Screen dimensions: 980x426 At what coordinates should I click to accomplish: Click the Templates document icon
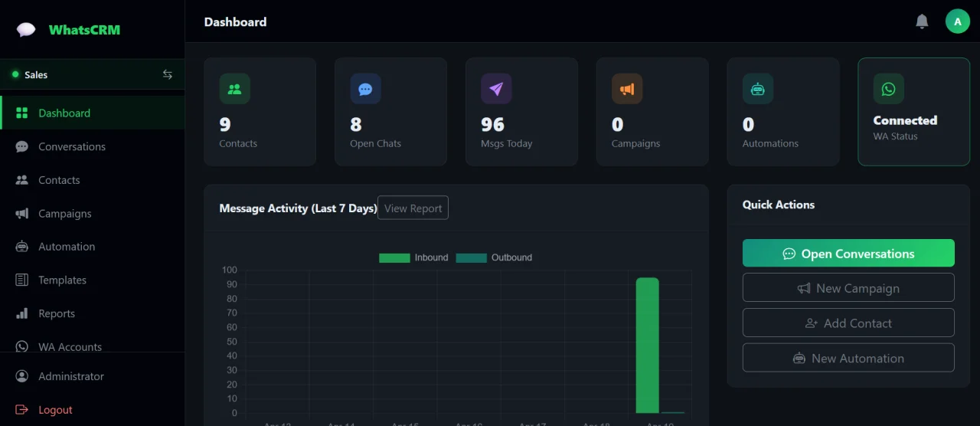coord(22,280)
